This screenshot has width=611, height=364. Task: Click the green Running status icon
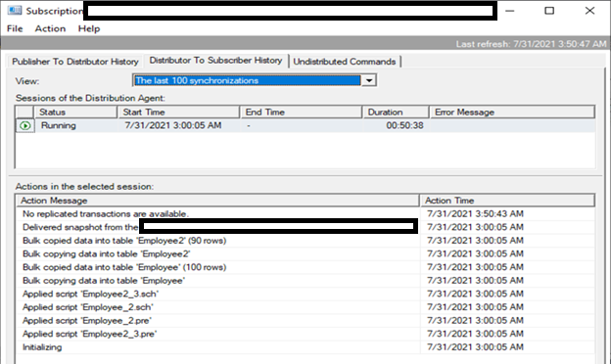point(24,126)
